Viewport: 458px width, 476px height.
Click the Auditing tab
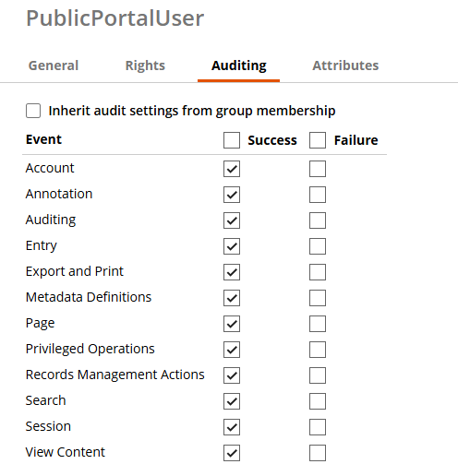239,65
